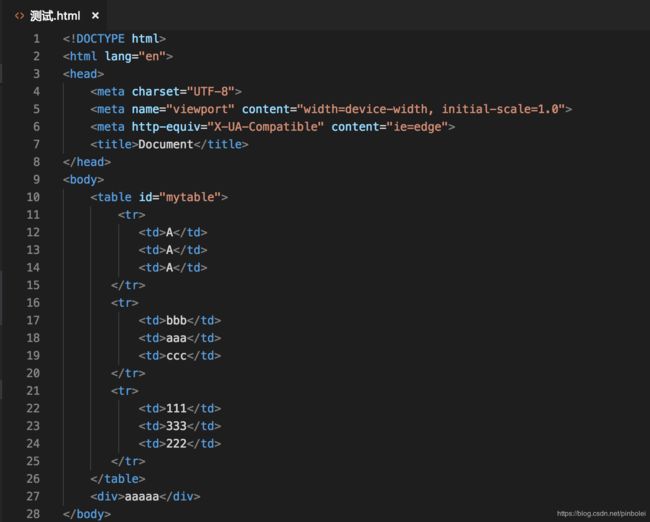Screen dimensions: 650x522
Task: Click line number 28 in the gutter
Action: click(x=33, y=514)
